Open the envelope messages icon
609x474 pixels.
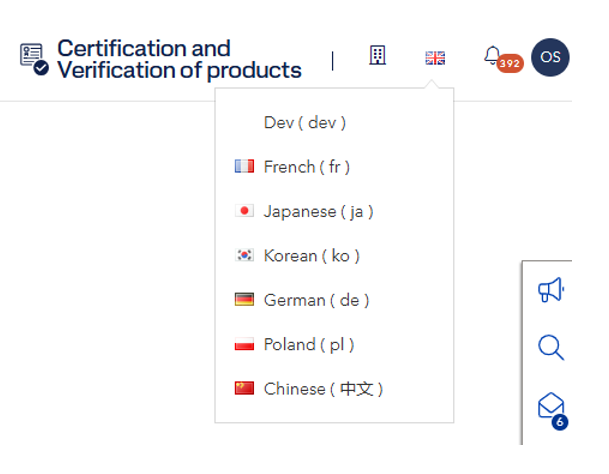click(551, 406)
